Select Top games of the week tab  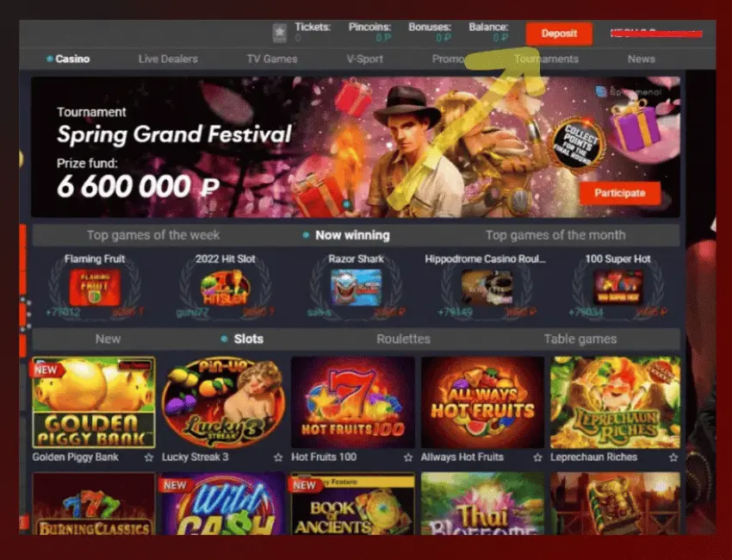(x=153, y=235)
